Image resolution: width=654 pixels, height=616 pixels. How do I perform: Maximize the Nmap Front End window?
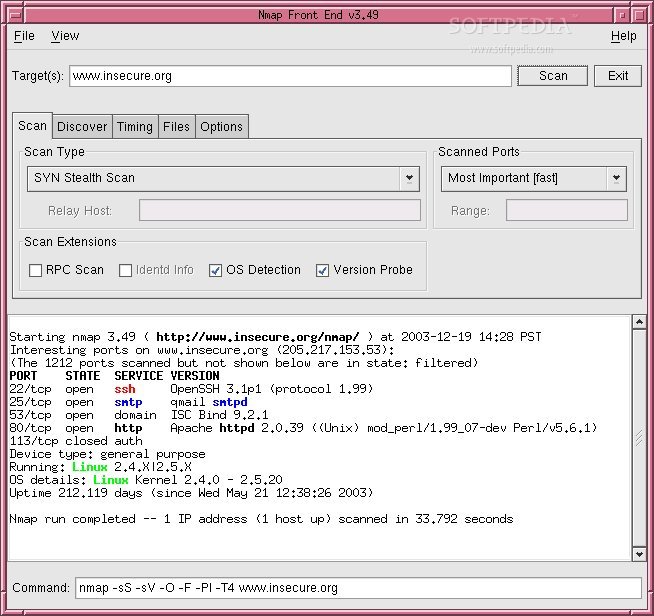pos(639,15)
